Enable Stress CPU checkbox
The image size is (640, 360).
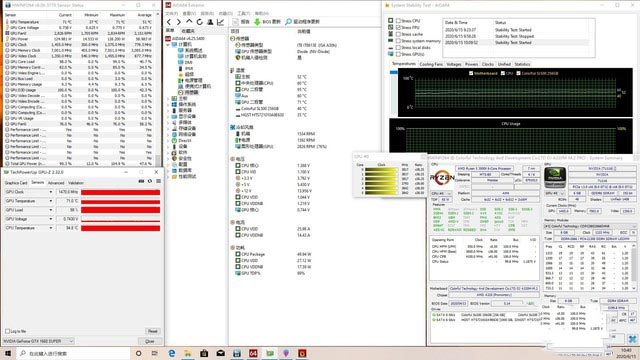398,20
